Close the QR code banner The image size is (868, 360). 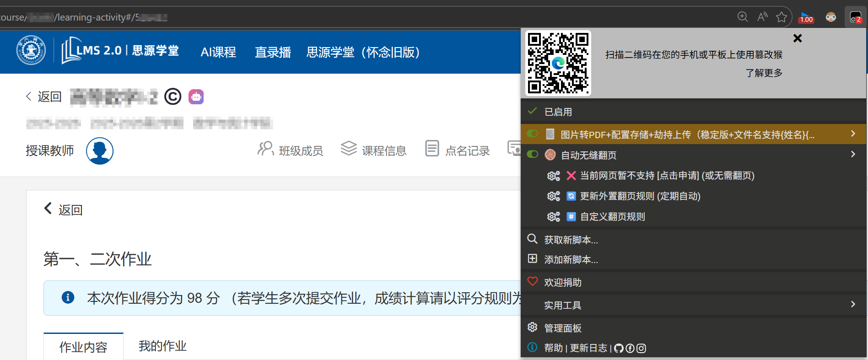coord(798,38)
